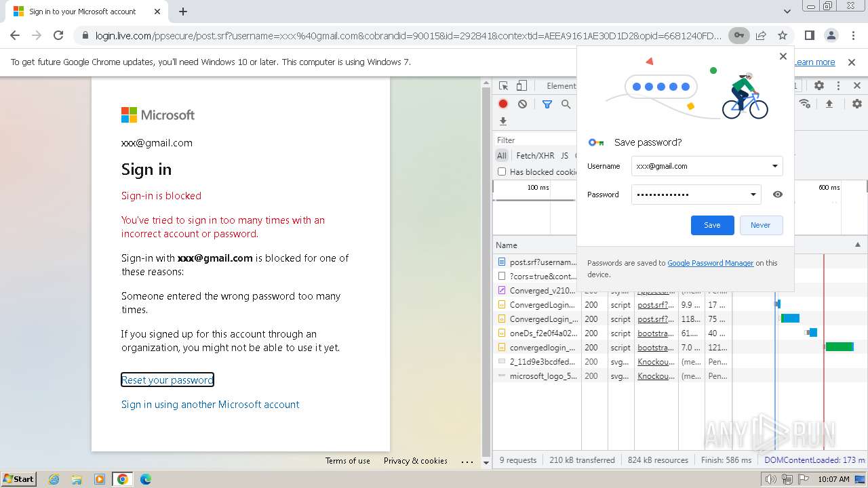This screenshot has height=488, width=868.
Task: Click the Export HAR download arrow icon
Action: pyautogui.click(x=503, y=121)
